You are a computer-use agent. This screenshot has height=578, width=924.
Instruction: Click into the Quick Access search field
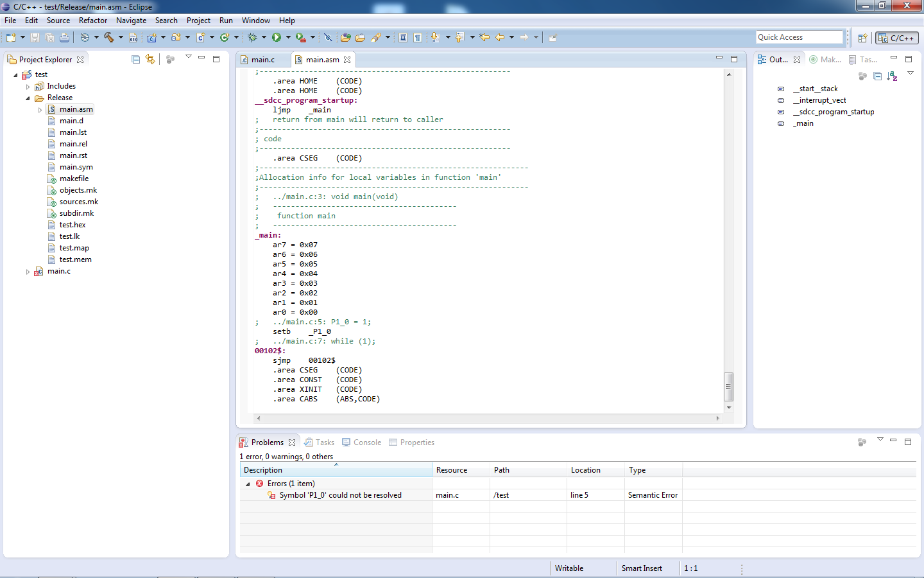click(x=798, y=37)
